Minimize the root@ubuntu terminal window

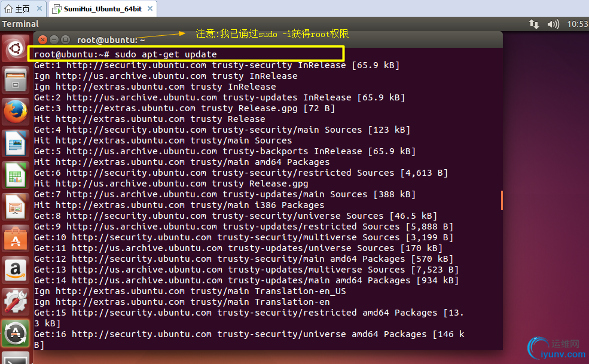pyautogui.click(x=54, y=39)
